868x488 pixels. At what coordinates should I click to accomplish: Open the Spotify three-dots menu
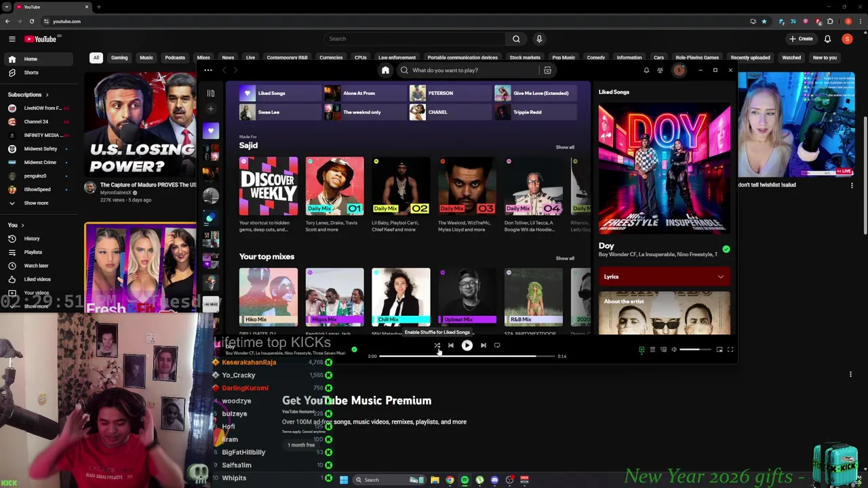208,70
